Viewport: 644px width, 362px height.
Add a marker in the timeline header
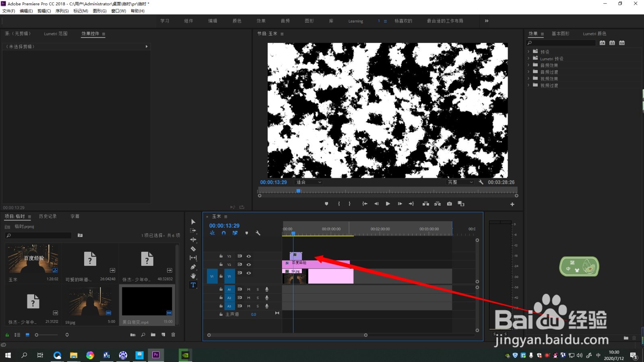click(x=247, y=233)
